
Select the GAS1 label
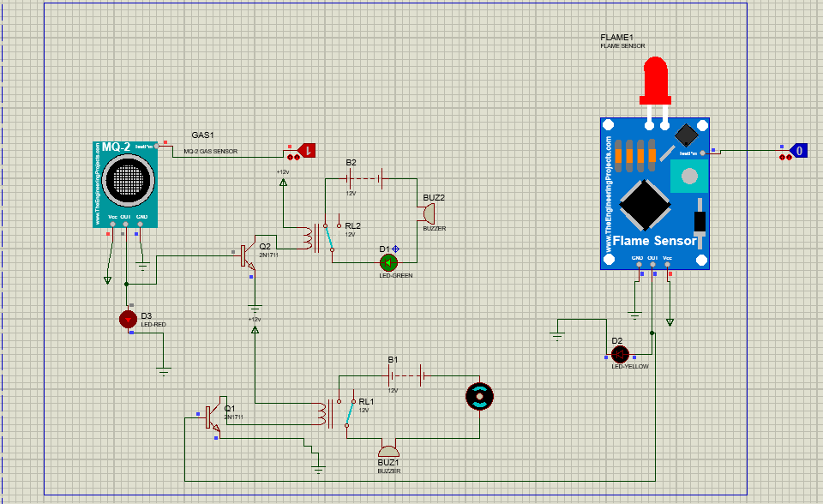click(x=202, y=135)
